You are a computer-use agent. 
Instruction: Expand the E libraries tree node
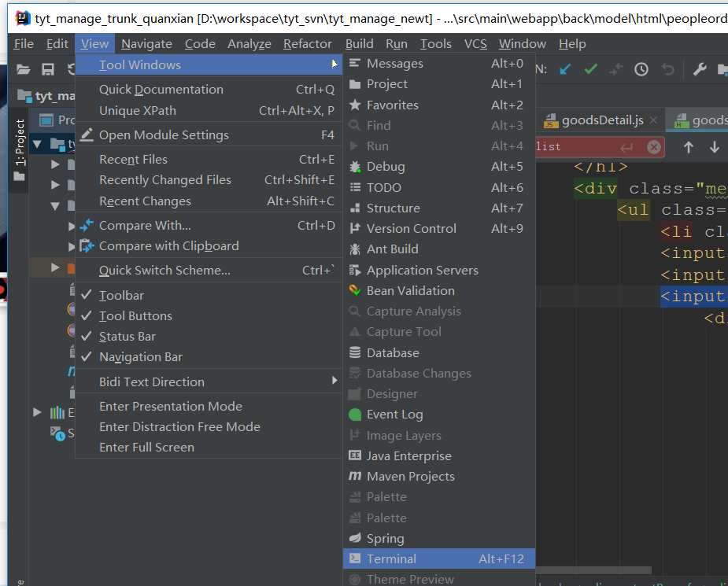click(37, 412)
